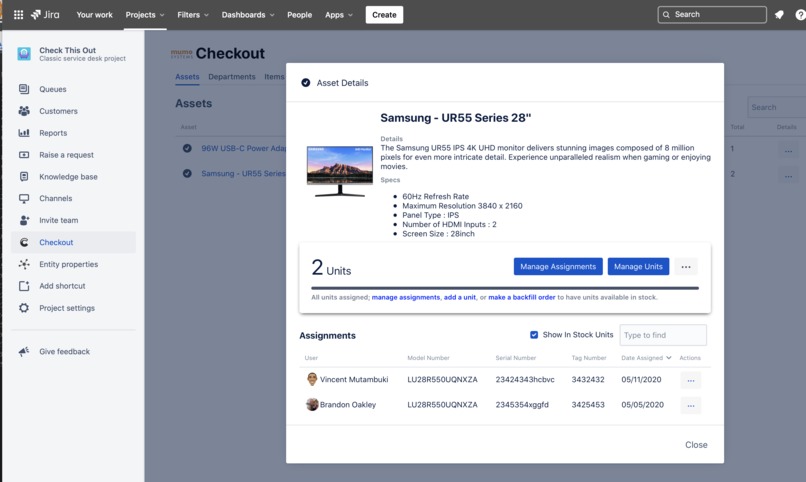Click the Checkout sidebar icon
Viewport: 806px width, 482px height.
tap(24, 242)
